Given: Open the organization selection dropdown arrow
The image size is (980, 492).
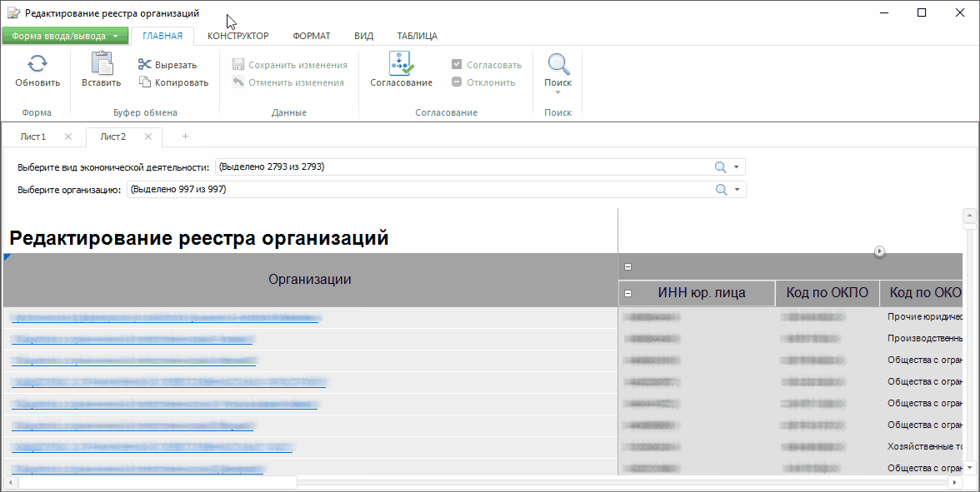Looking at the screenshot, I should click(x=737, y=190).
